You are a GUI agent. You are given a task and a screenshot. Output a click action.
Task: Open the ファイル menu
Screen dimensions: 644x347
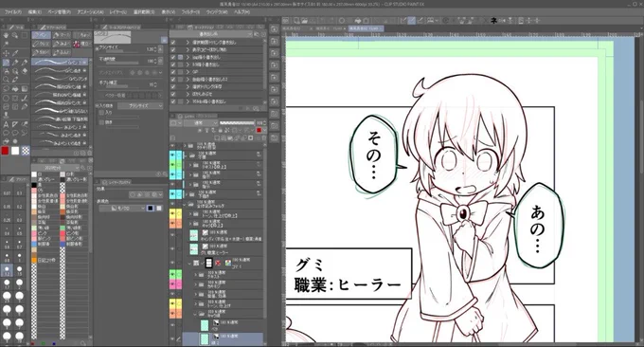point(13,12)
